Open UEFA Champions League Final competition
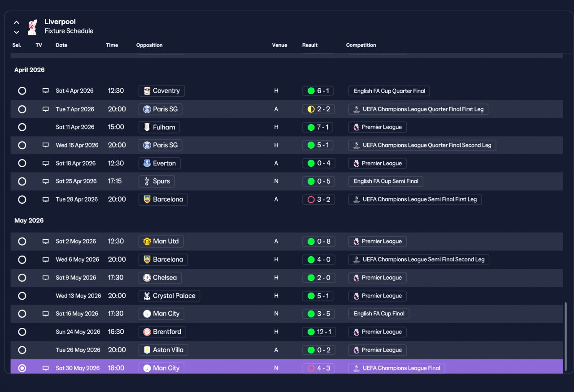This screenshot has height=392, width=574. 397,368
